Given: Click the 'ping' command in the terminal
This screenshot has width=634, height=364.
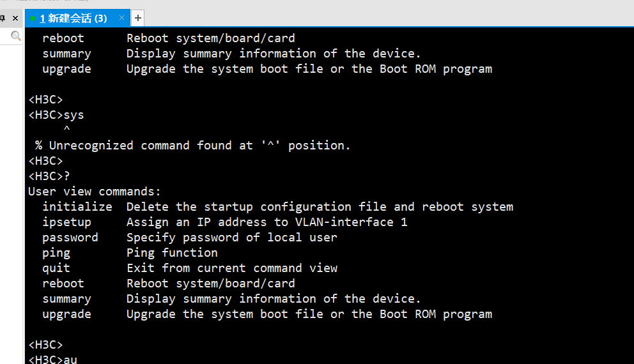Looking at the screenshot, I should coord(56,253).
